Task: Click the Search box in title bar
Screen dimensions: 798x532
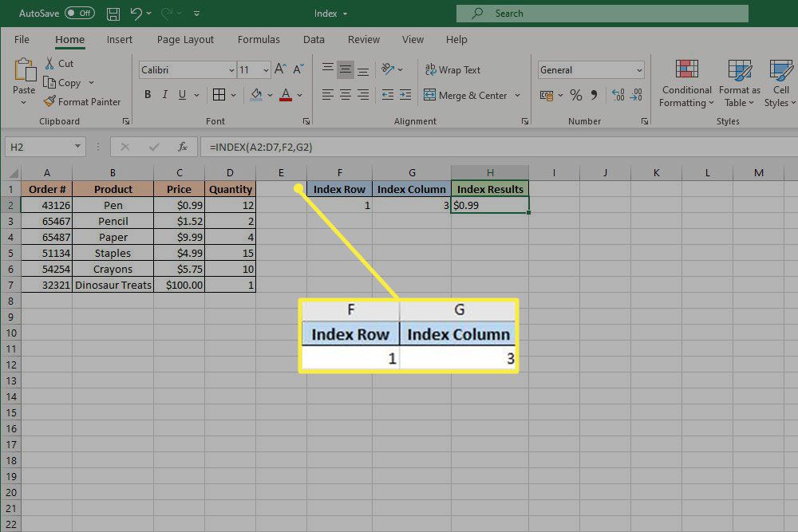Action: point(602,14)
